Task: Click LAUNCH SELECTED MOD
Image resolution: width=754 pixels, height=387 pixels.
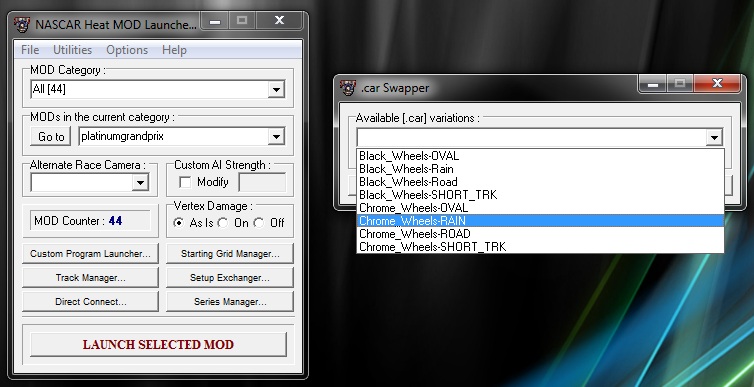Action: [158, 345]
